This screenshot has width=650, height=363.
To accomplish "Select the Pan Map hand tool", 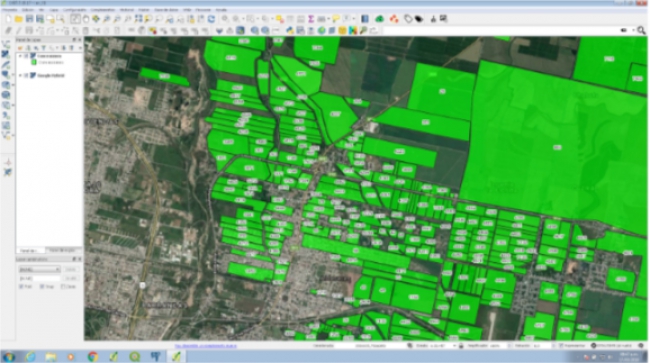I will coord(85,19).
